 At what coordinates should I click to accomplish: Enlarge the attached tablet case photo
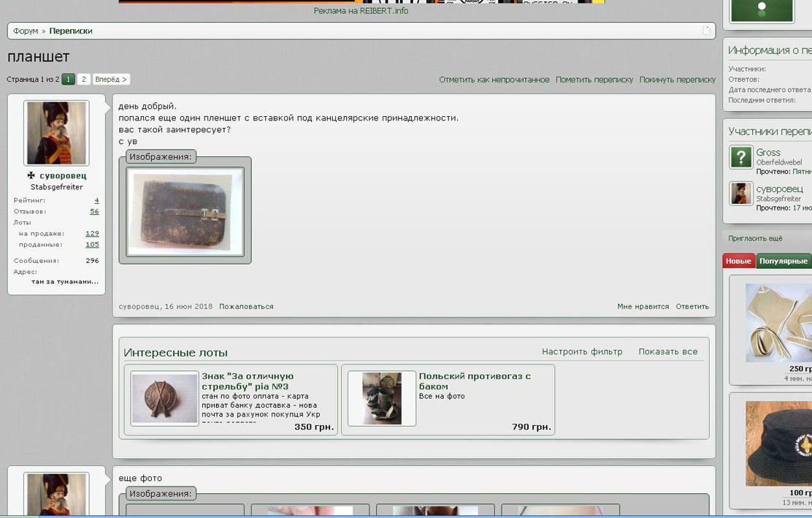pyautogui.click(x=185, y=211)
